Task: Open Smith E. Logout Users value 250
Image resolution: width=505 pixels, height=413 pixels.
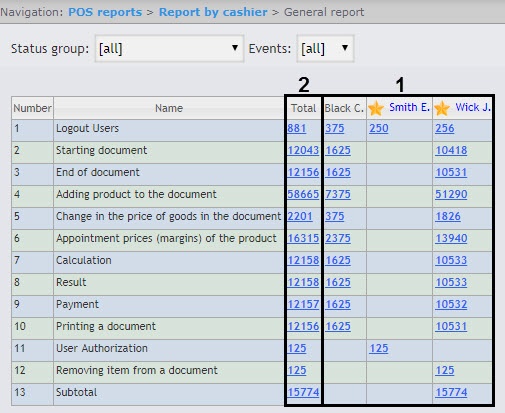Action: click(x=379, y=128)
